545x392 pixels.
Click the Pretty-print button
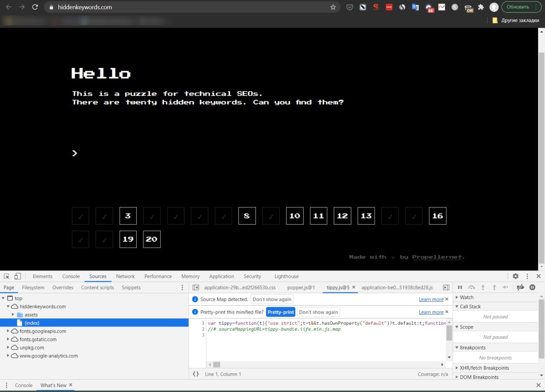[281, 312]
